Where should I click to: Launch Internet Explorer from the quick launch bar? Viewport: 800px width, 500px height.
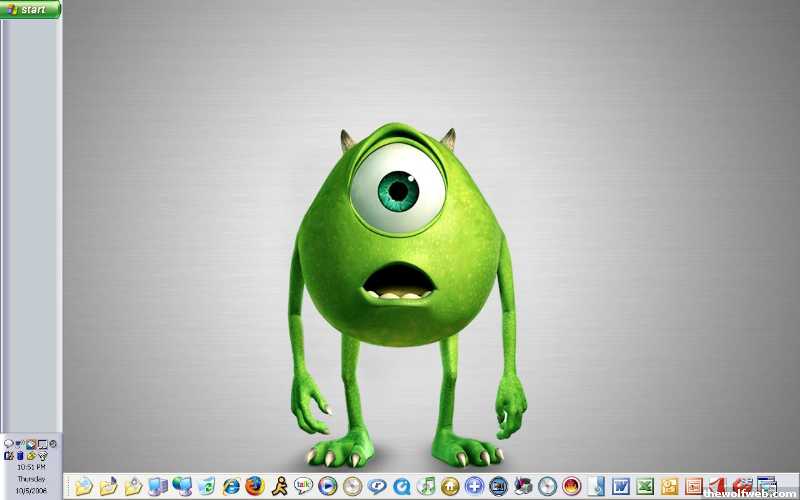coord(231,486)
